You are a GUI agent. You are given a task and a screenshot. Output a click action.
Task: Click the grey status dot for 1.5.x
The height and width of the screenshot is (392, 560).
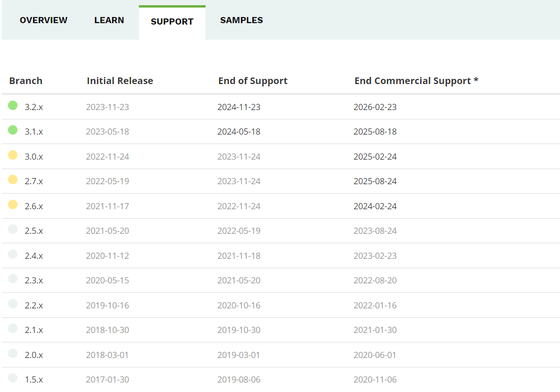(13, 378)
